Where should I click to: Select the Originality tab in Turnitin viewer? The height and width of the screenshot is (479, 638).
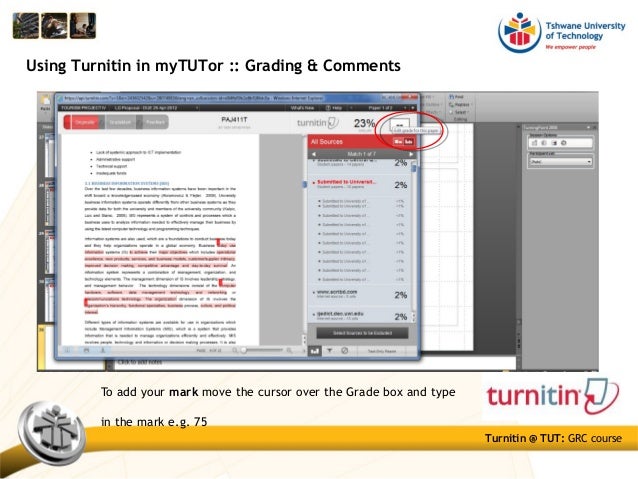coord(83,122)
